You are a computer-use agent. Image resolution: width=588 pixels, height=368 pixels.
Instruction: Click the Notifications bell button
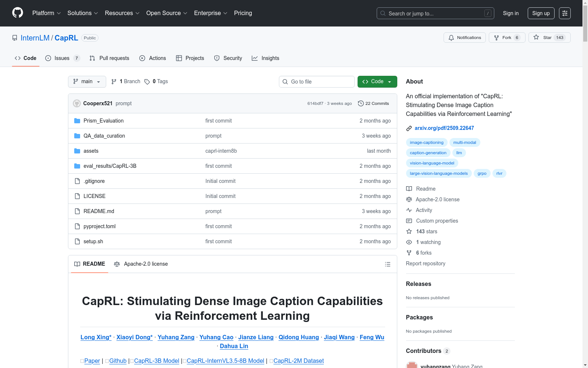pyautogui.click(x=465, y=38)
